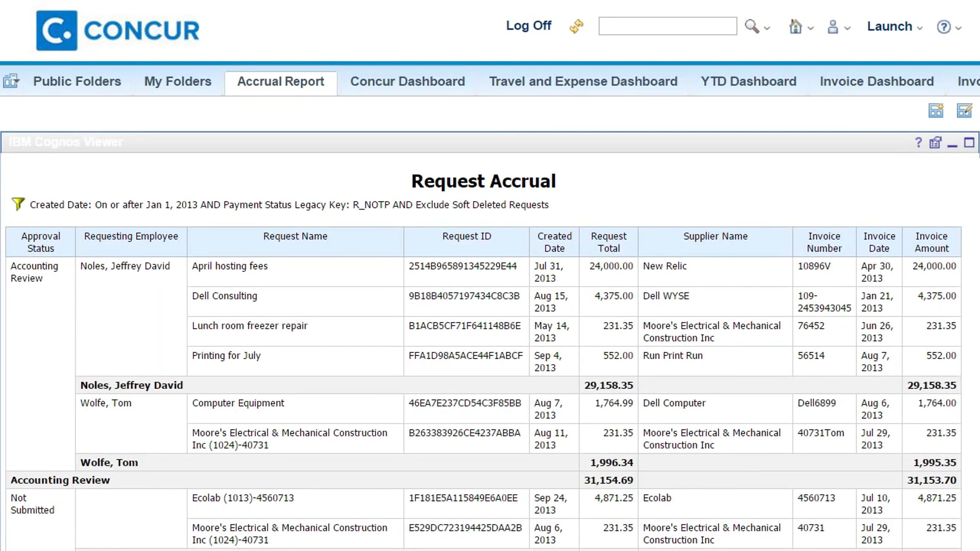Click the Request Name column header
The image size is (980, 551).
point(295,242)
